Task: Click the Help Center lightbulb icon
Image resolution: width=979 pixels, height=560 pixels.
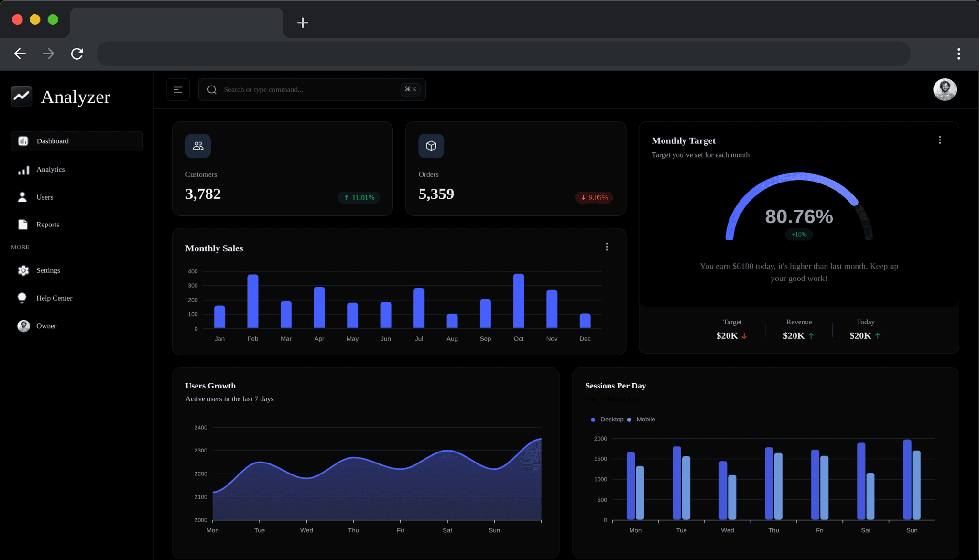Action: [22, 298]
